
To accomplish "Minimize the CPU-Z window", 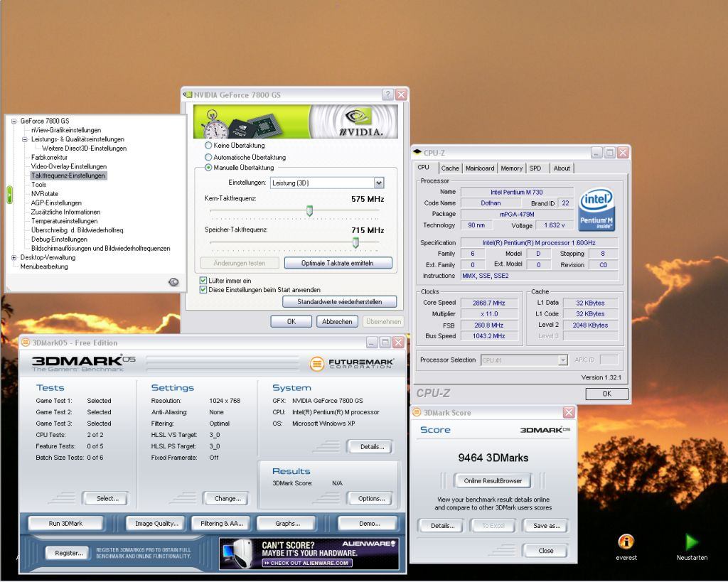I will 596,152.
